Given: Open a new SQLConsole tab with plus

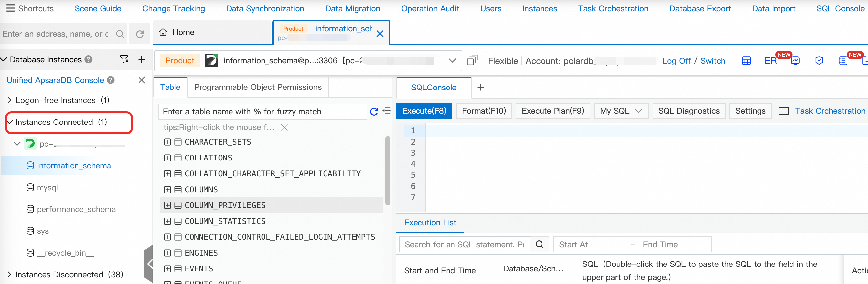Looking at the screenshot, I should [x=480, y=88].
